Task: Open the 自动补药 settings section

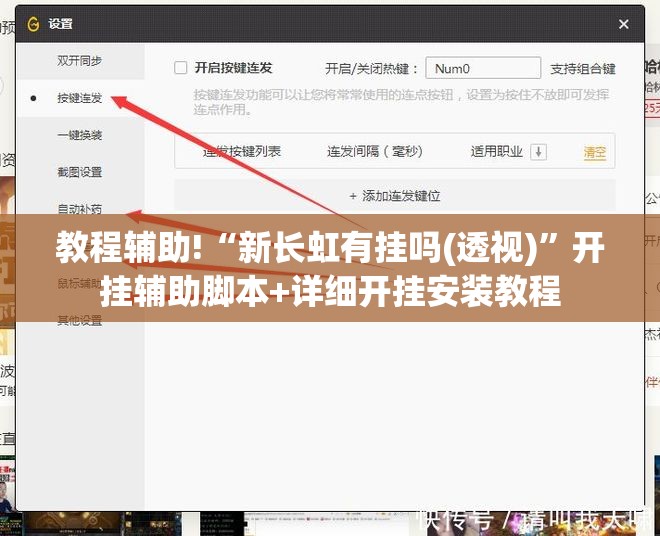Action: (80, 208)
